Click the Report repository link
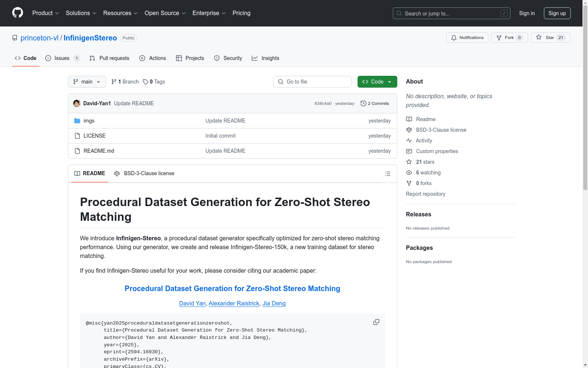Image resolution: width=588 pixels, height=368 pixels. click(x=426, y=194)
